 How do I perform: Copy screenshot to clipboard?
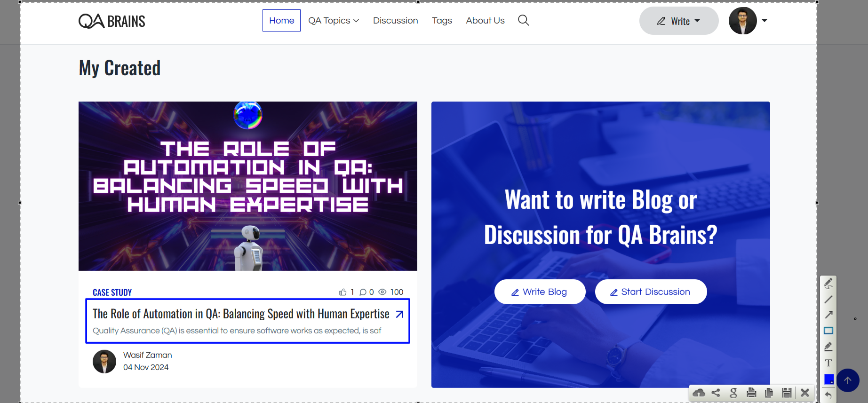click(x=769, y=393)
